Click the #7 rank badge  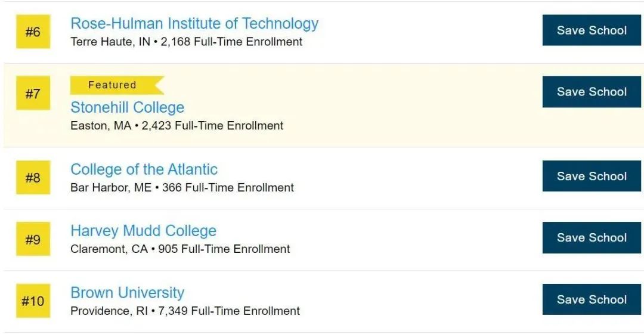[33, 93]
